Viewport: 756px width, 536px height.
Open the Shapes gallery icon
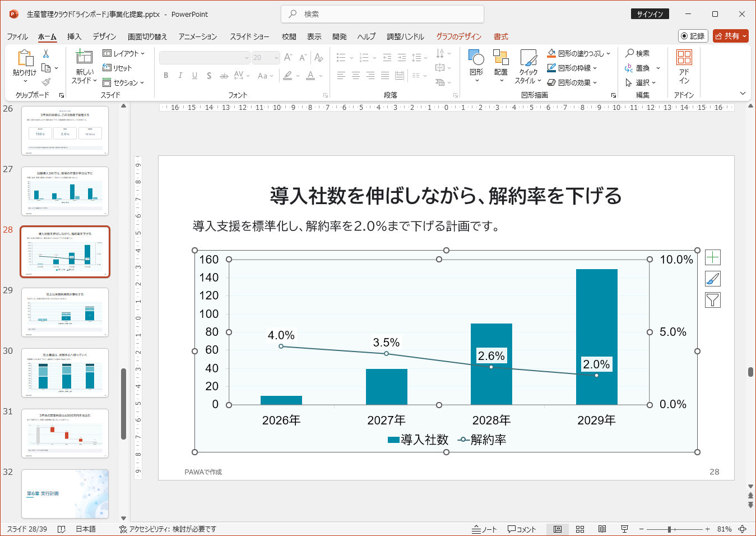[x=476, y=58]
